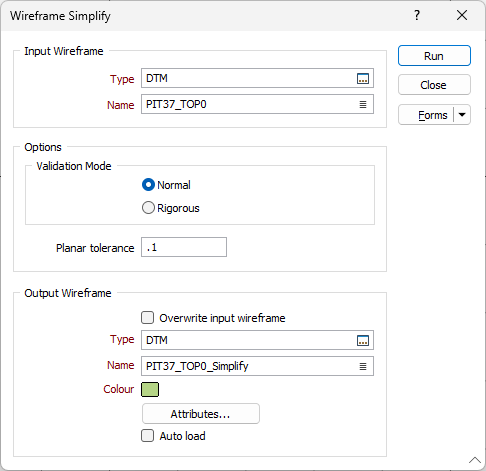486x471 pixels.
Task: Open Output Wireframe Type ellipsis browse icon
Action: (x=363, y=341)
